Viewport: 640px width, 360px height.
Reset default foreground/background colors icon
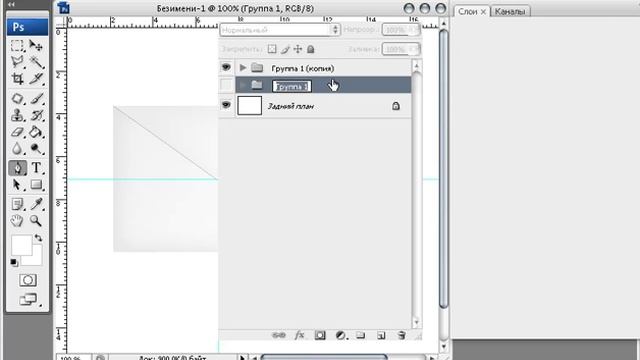click(14, 262)
